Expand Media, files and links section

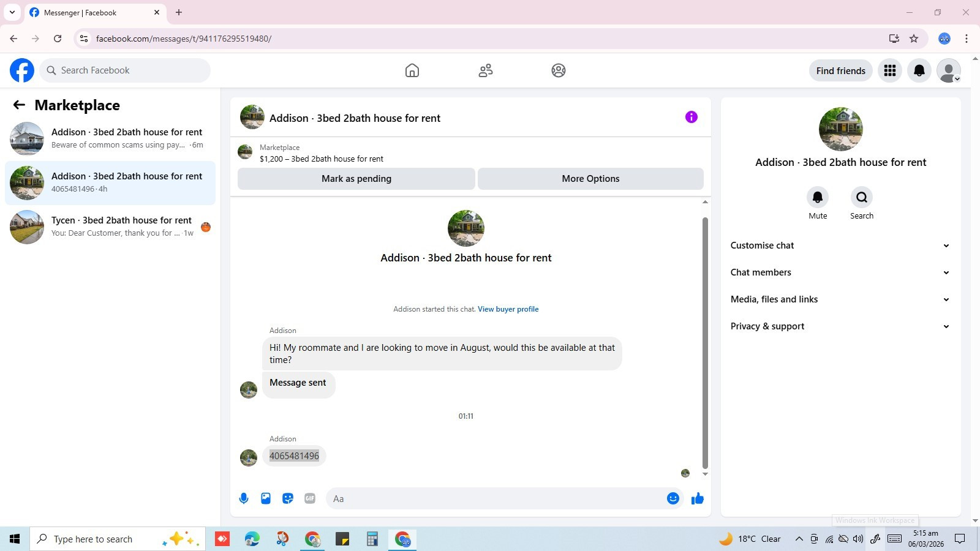click(840, 299)
